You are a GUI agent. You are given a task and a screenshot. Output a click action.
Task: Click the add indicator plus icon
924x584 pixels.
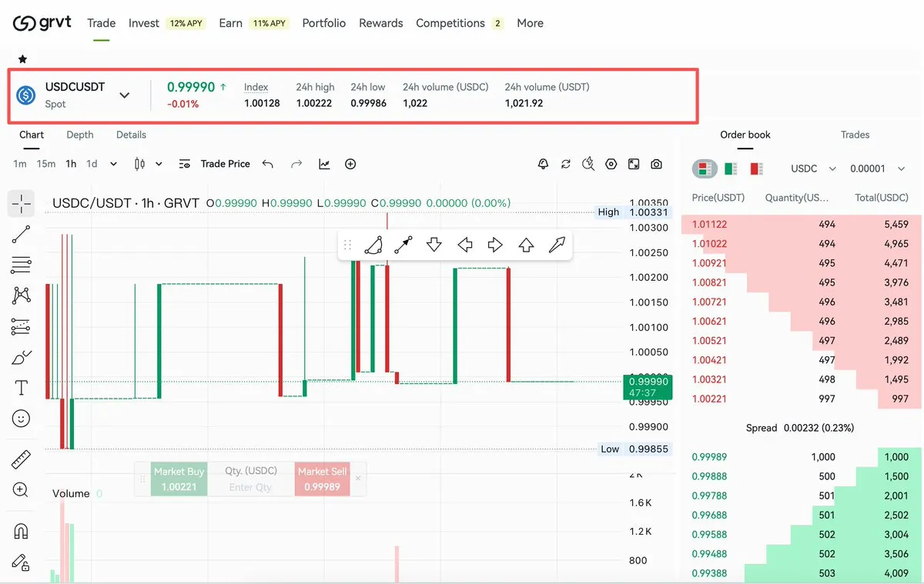(x=350, y=164)
